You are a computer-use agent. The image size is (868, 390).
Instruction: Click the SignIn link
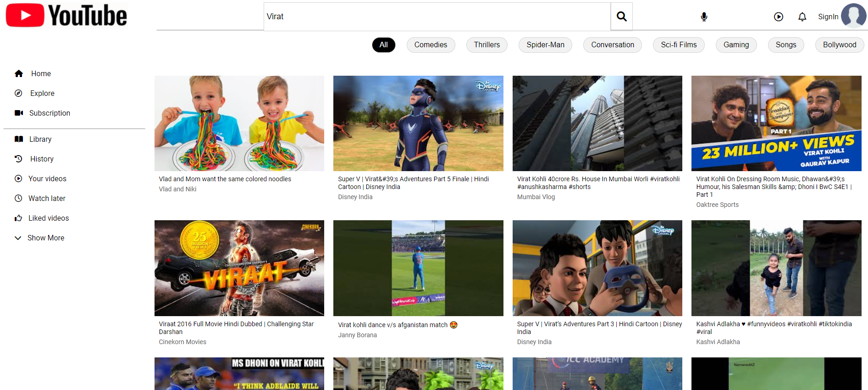(x=828, y=17)
